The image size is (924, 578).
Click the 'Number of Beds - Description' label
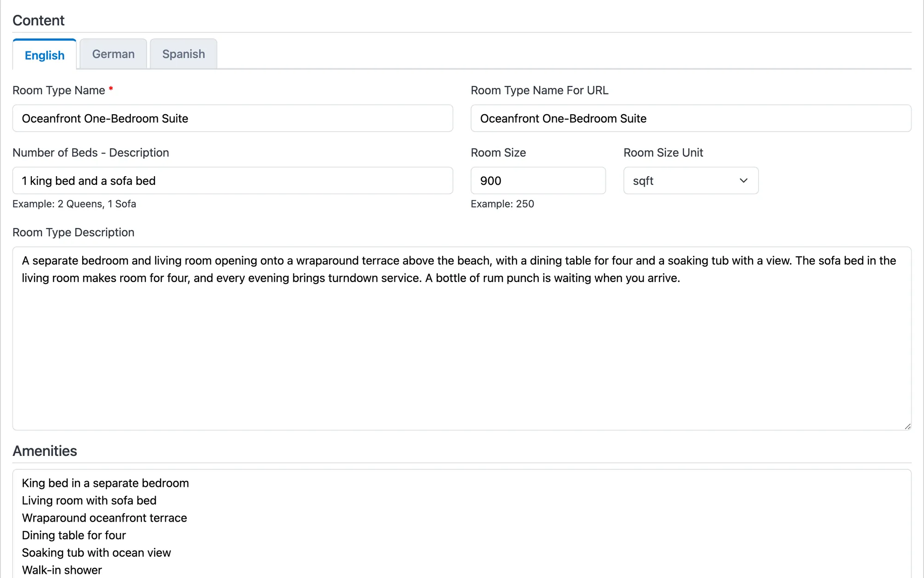pos(91,153)
